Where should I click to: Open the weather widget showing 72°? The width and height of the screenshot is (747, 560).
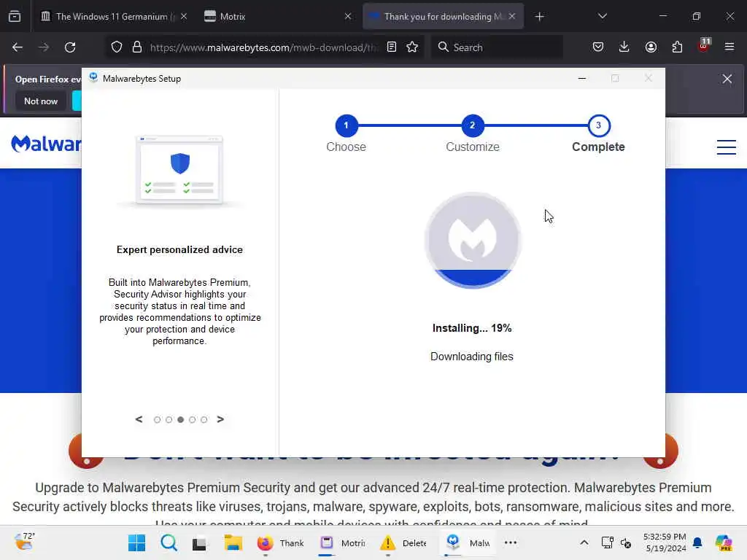24,541
